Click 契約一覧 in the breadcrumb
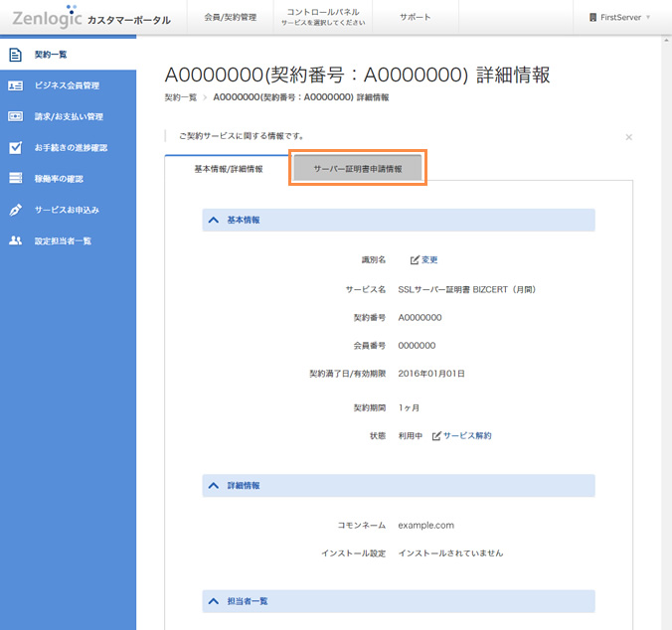The image size is (672, 630). point(180,98)
